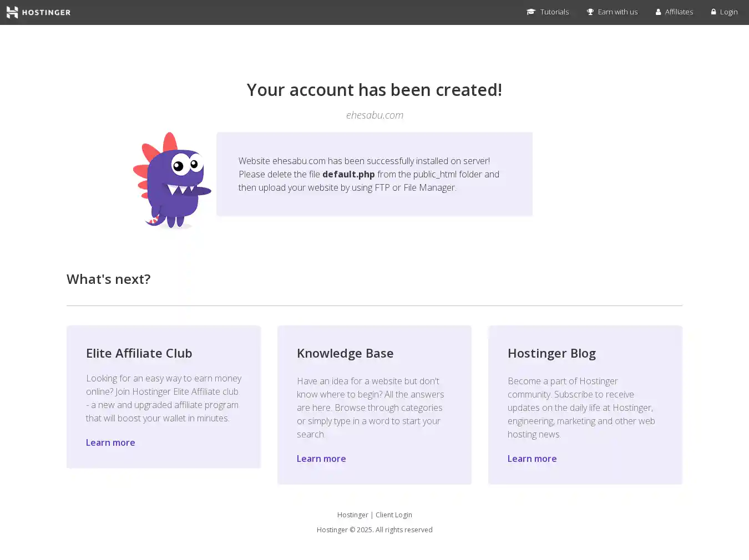
Task: Click the Hostinger footer link
Action: (352, 515)
